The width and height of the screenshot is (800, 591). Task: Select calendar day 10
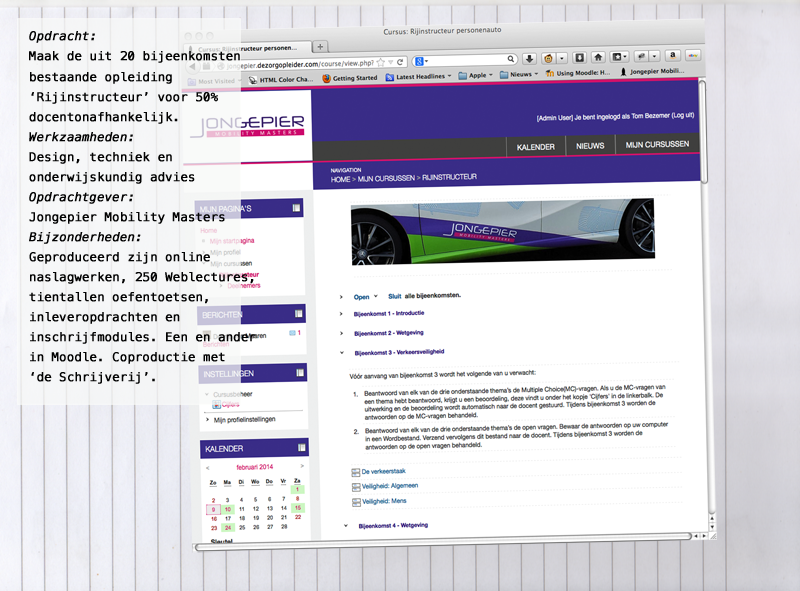[x=228, y=509]
